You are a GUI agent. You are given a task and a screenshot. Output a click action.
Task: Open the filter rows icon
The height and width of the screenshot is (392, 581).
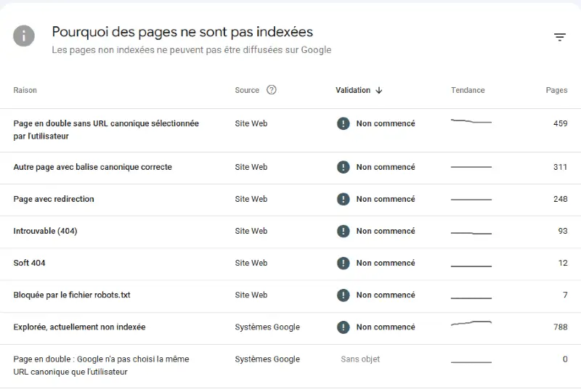click(x=560, y=37)
